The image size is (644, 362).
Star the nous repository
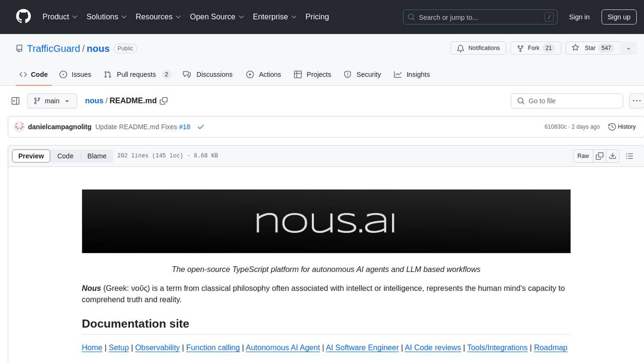pyautogui.click(x=593, y=48)
